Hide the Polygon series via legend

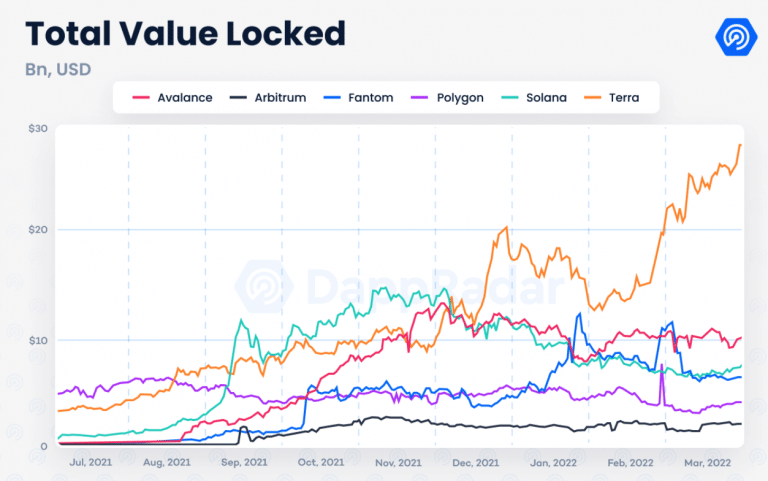(x=447, y=98)
